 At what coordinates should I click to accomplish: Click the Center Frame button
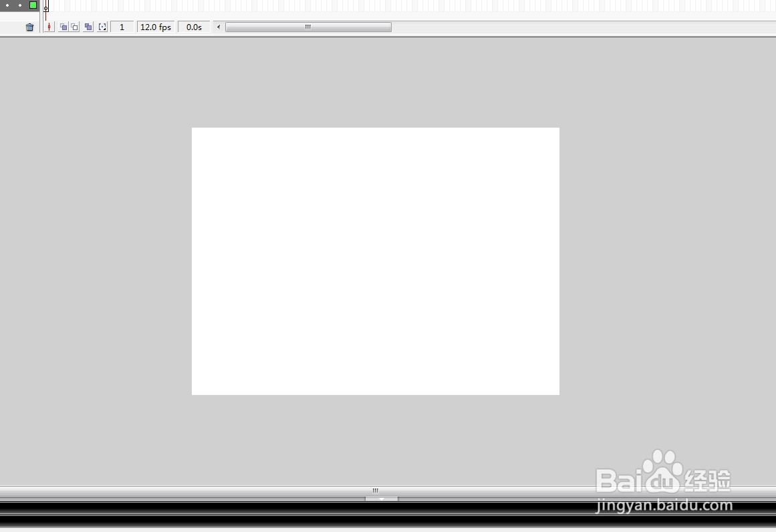tap(49, 27)
